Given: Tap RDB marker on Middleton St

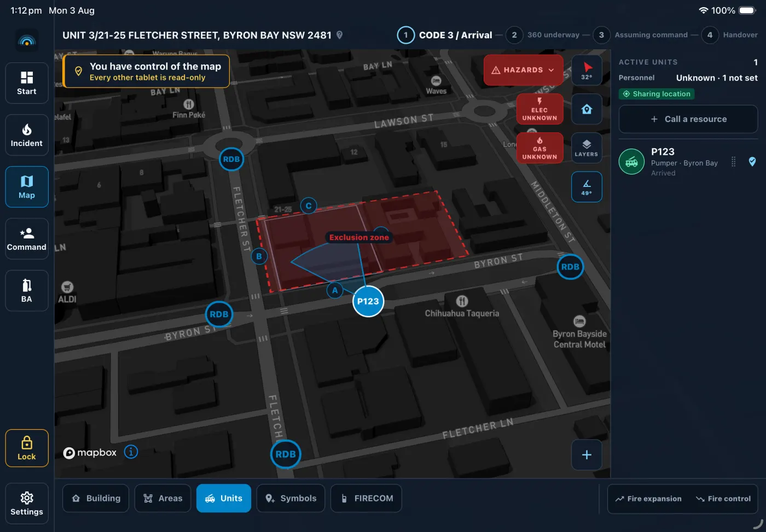Looking at the screenshot, I should 570,267.
